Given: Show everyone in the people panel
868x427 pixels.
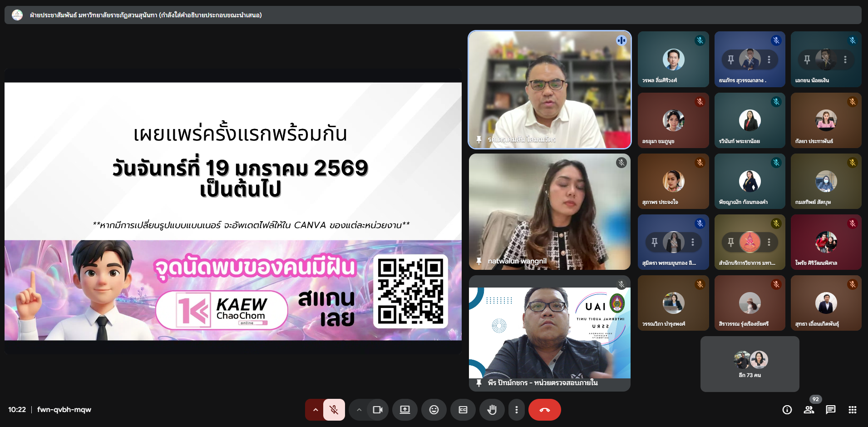Looking at the screenshot, I should 809,410.
